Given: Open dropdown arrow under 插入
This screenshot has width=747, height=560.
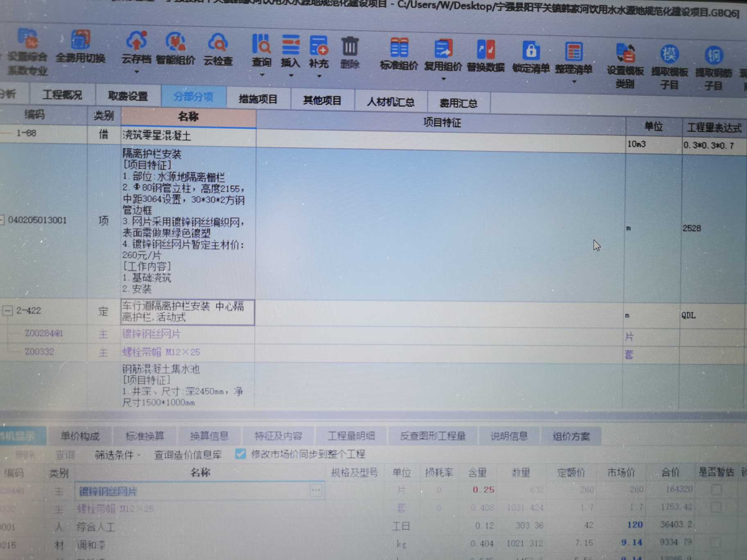Looking at the screenshot, I should 291,76.
